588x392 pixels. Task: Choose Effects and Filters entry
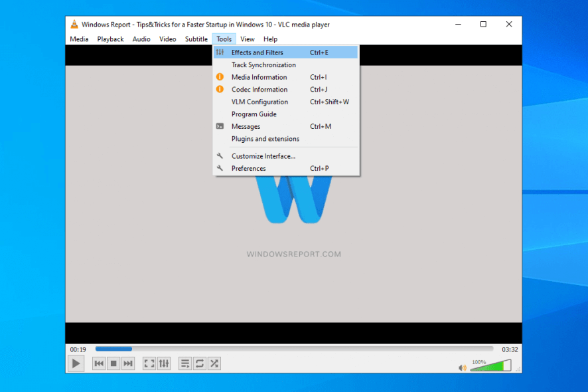click(286, 52)
